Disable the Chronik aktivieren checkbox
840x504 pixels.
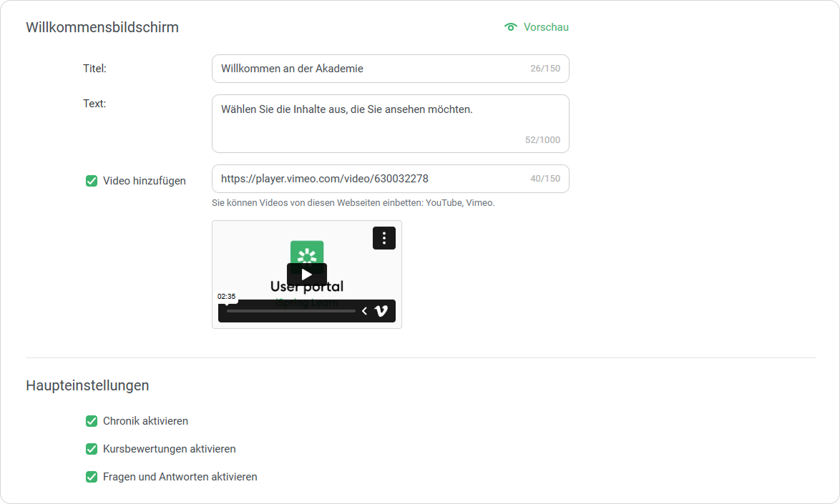click(x=92, y=421)
